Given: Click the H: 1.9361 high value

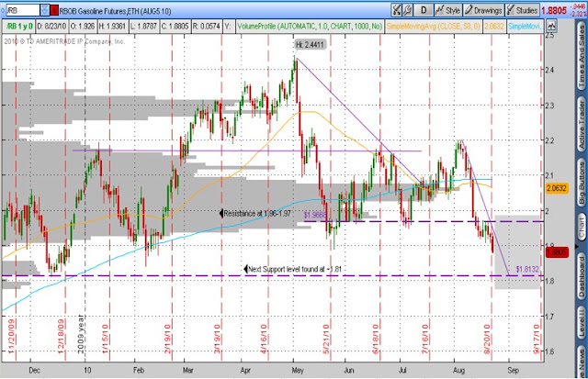Looking at the screenshot, I should click(x=112, y=27).
